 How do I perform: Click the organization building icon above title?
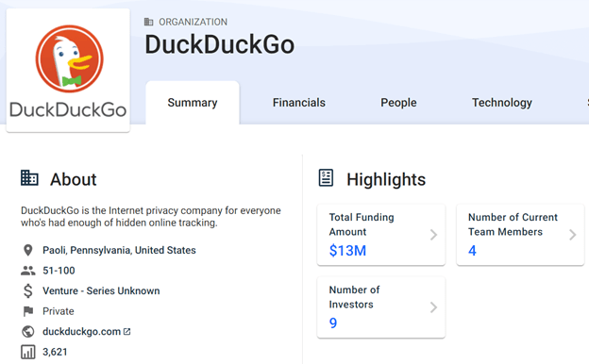(149, 22)
